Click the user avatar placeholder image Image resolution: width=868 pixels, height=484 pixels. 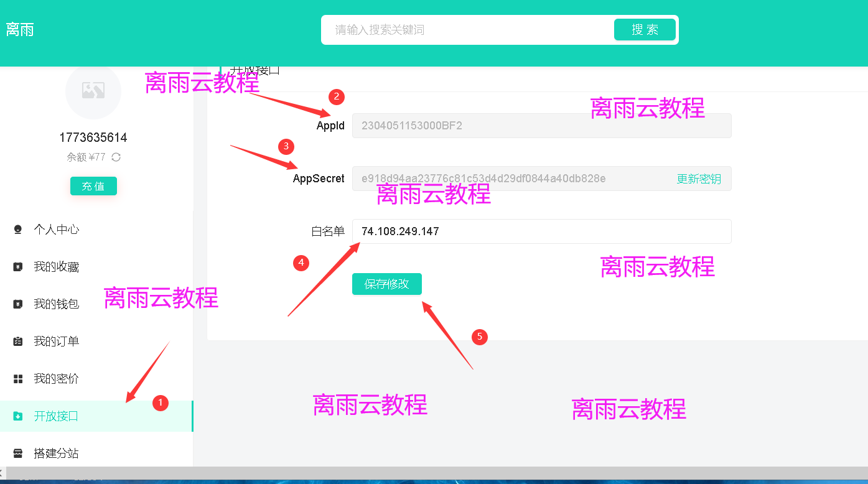pyautogui.click(x=93, y=91)
